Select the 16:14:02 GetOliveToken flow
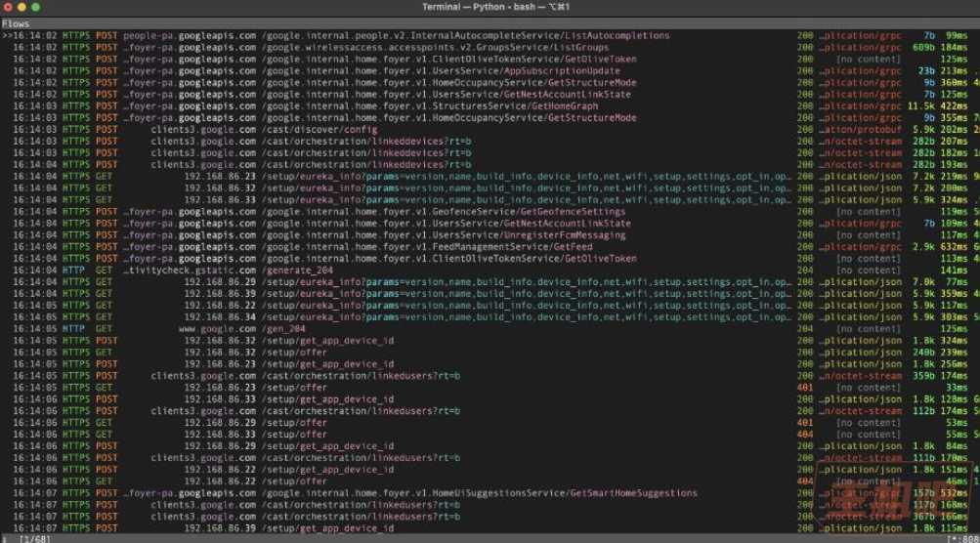 click(490, 60)
